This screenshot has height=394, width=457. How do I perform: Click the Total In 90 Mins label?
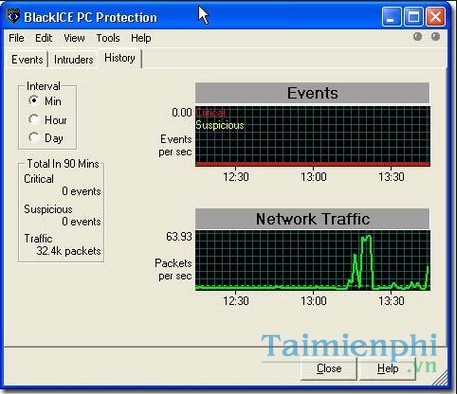63,164
